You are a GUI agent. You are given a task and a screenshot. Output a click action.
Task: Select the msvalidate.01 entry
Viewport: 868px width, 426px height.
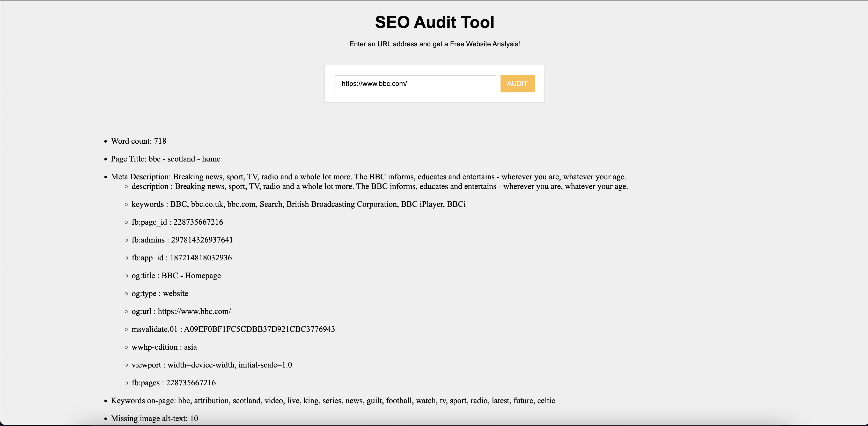coord(233,329)
